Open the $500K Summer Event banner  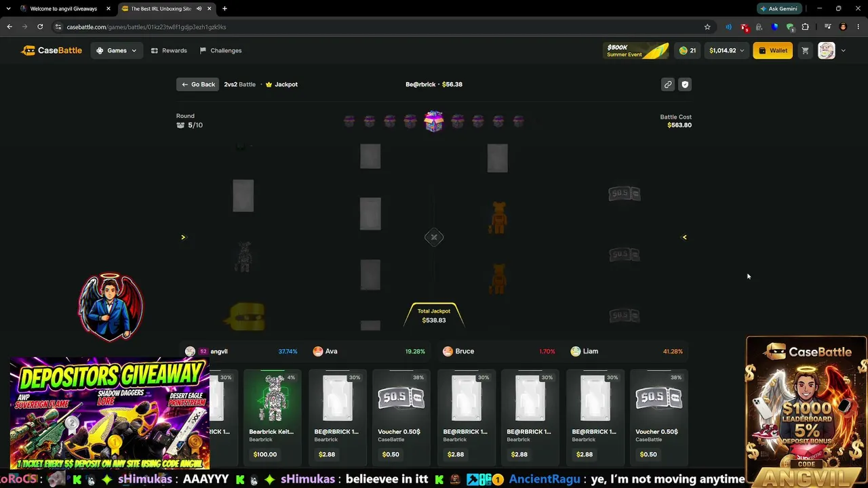636,51
